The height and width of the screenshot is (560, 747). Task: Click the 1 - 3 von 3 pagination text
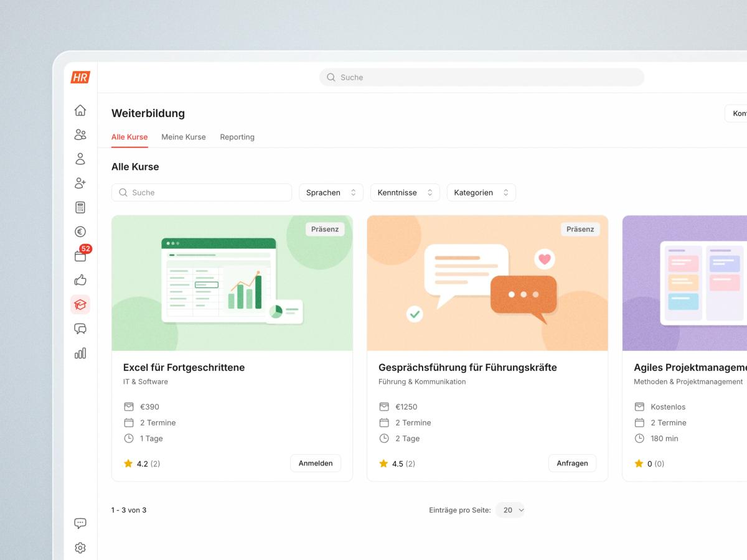(x=129, y=510)
